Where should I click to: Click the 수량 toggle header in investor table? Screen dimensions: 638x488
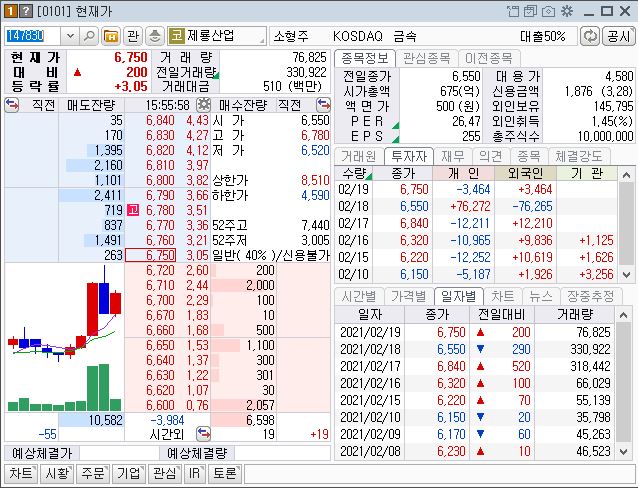click(x=354, y=173)
